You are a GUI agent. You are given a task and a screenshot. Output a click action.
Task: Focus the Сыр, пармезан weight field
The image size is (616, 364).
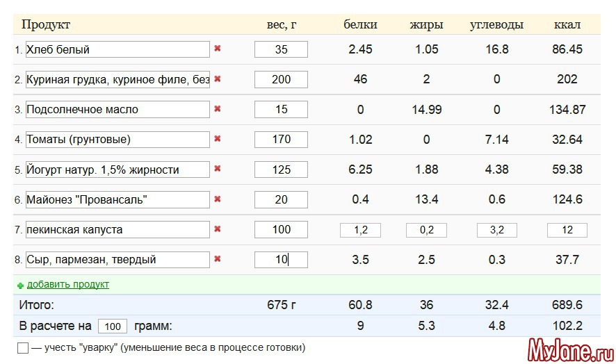tap(281, 260)
